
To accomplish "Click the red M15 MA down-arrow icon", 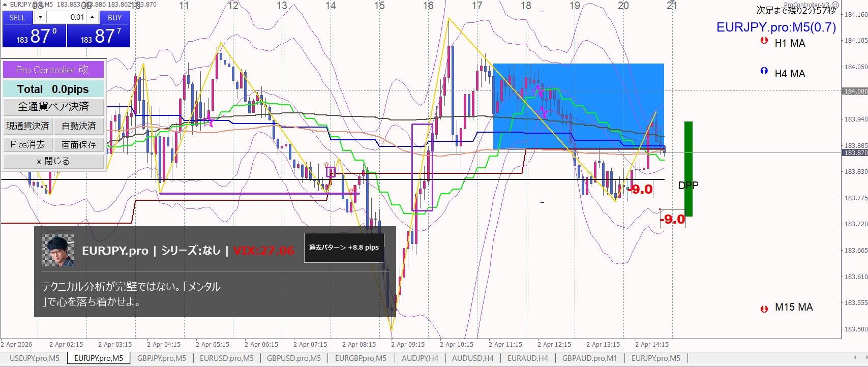I will (764, 309).
